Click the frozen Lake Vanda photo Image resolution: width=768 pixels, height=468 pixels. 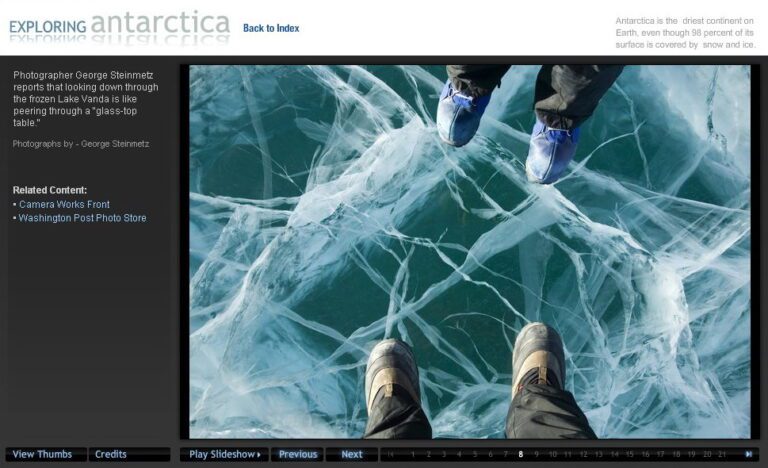click(x=469, y=250)
